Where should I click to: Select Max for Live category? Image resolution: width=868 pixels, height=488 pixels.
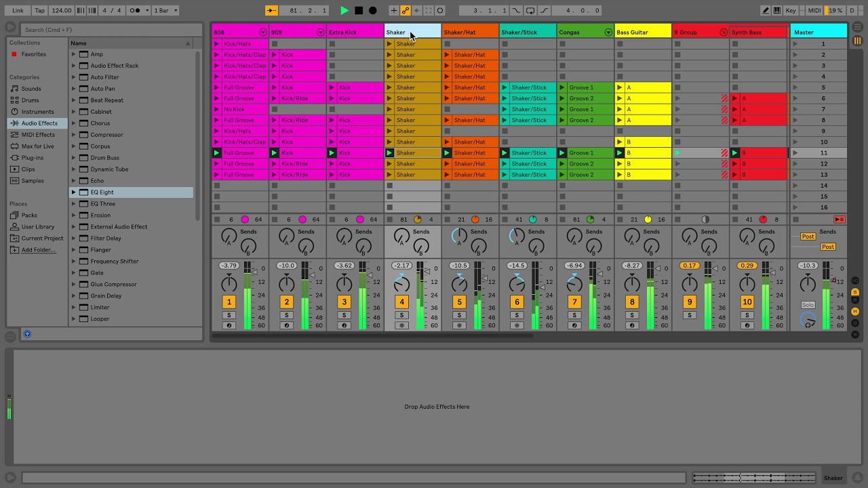[37, 146]
